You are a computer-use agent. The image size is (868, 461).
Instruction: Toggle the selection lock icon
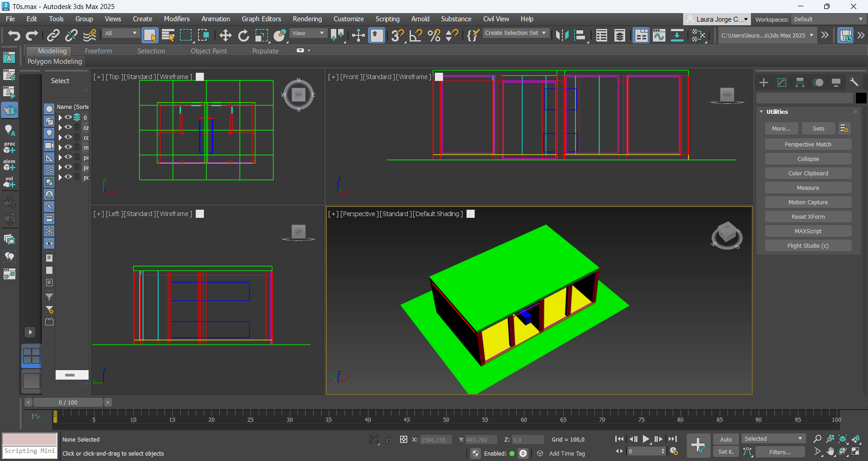coord(389,439)
